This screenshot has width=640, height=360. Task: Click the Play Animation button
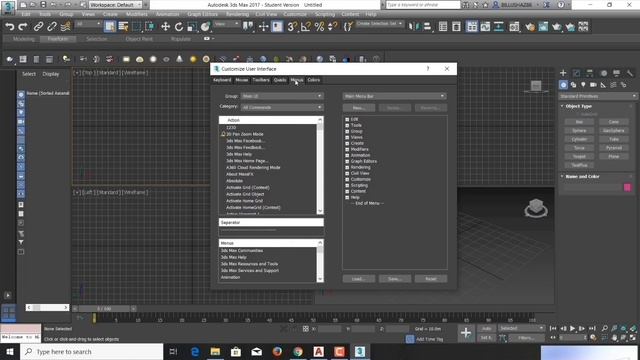(573, 329)
